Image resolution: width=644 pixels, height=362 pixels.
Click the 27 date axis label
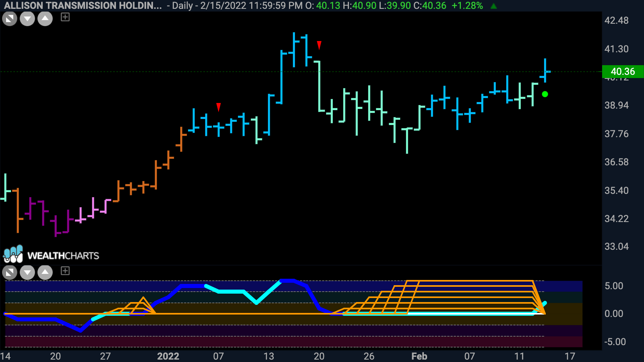105,356
